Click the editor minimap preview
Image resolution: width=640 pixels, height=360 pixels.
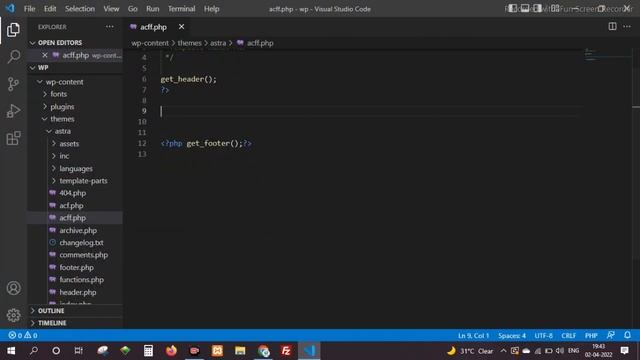coord(591,55)
